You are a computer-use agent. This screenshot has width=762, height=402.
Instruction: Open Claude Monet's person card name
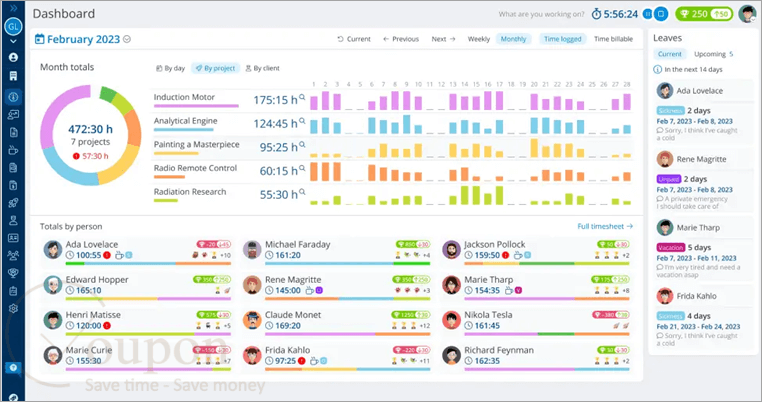(x=293, y=315)
